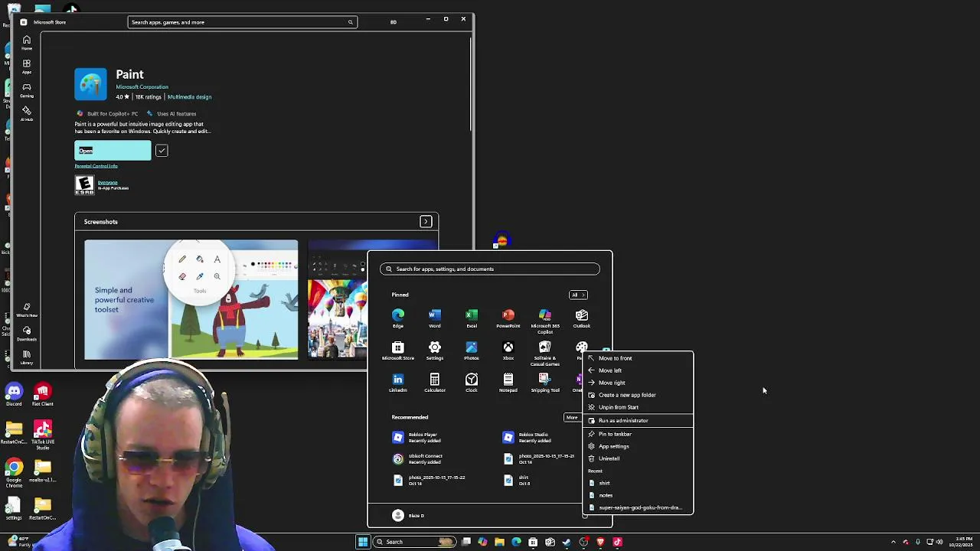
Task: Open Parental Control Info link
Action: (x=96, y=166)
